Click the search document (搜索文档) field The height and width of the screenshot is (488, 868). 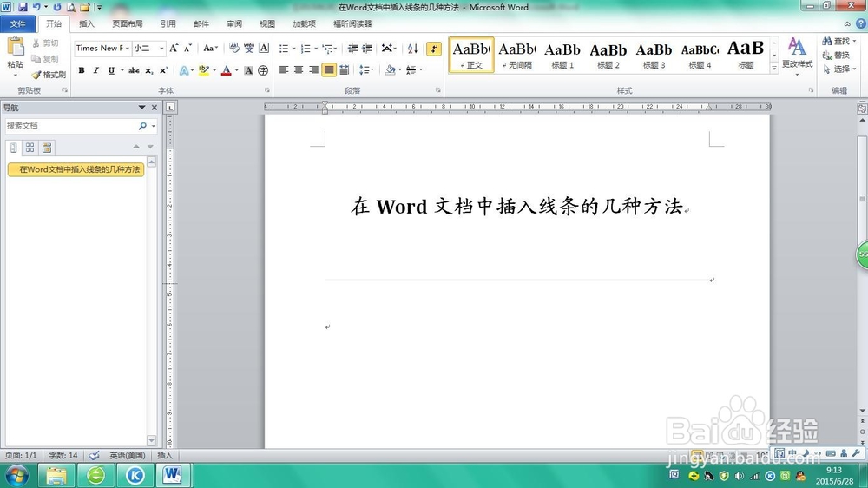[x=70, y=126]
